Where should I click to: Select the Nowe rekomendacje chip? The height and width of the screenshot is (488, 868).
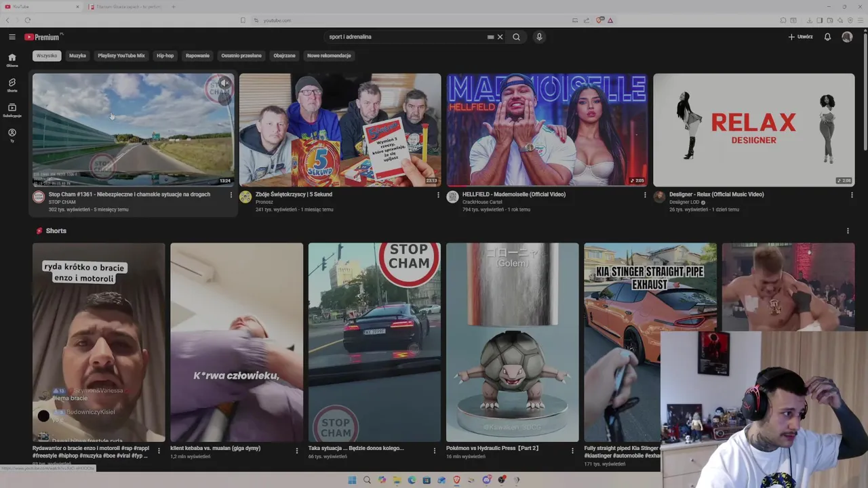tap(329, 56)
